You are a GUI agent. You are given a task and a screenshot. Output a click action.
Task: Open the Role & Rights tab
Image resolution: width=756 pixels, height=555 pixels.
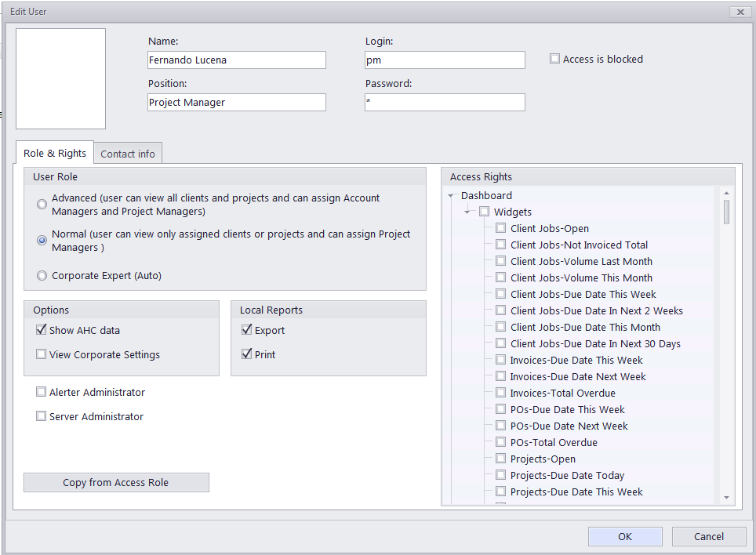click(x=54, y=153)
